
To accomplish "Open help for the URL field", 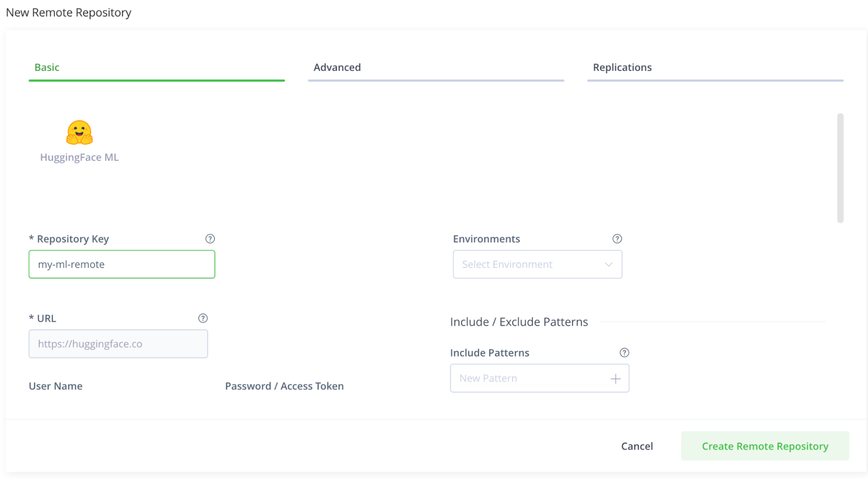I will pos(203,318).
